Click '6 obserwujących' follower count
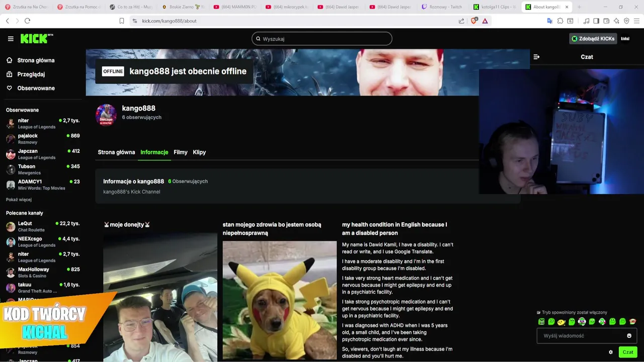 point(141,117)
